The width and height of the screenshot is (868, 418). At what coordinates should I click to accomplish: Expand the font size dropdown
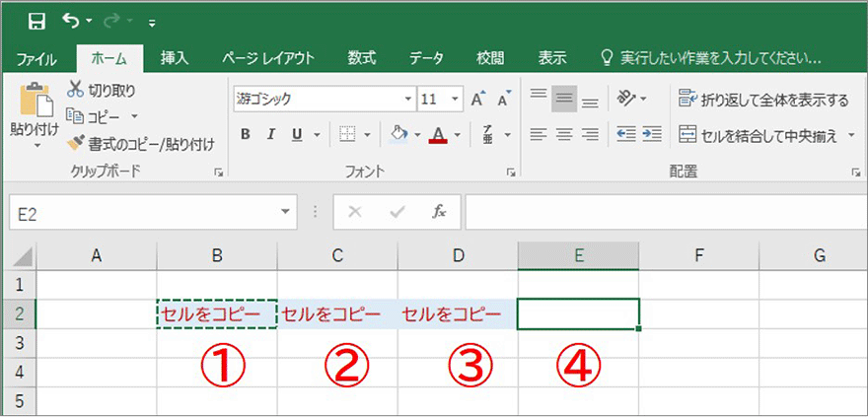click(455, 100)
